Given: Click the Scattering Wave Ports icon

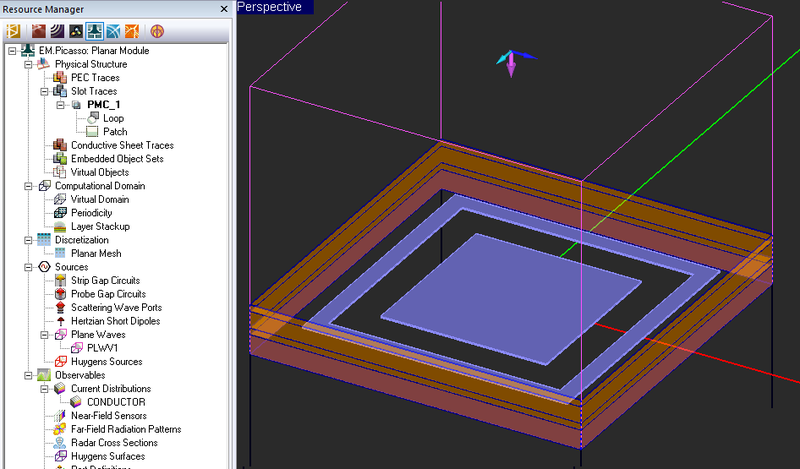Looking at the screenshot, I should 61,307.
